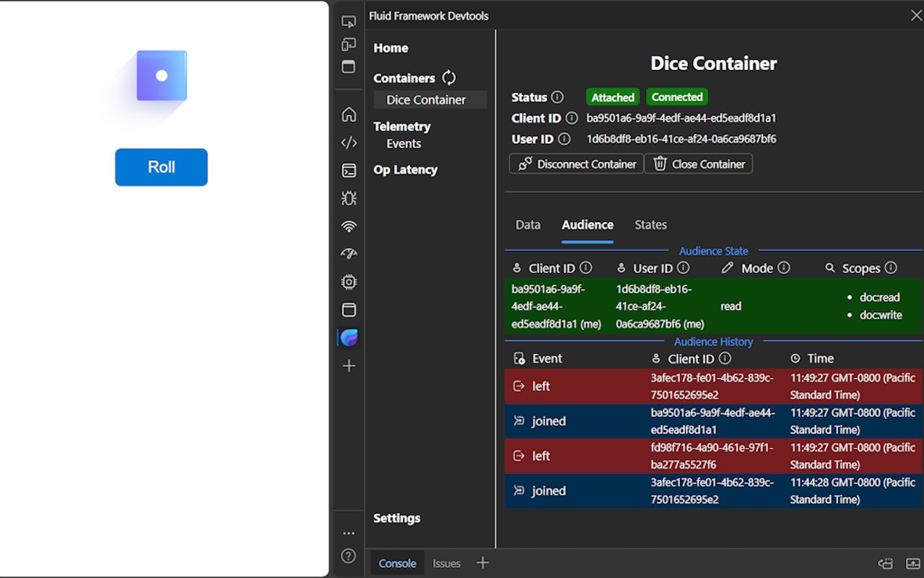924x578 pixels.
Task: Open Settings in Fluid Devtools
Action: [396, 518]
